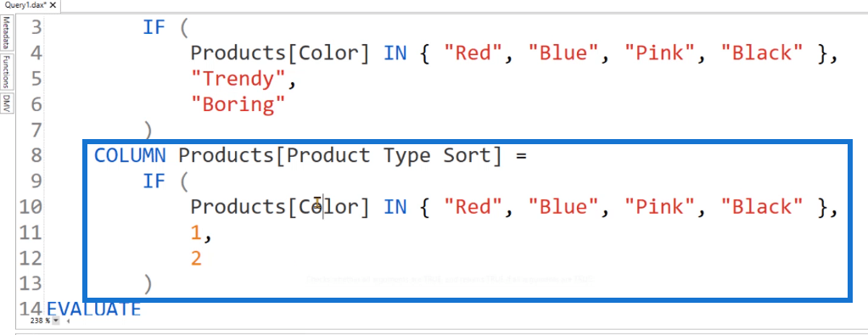
Task: Expand the 238 % zoom dropdown
Action: click(56, 320)
